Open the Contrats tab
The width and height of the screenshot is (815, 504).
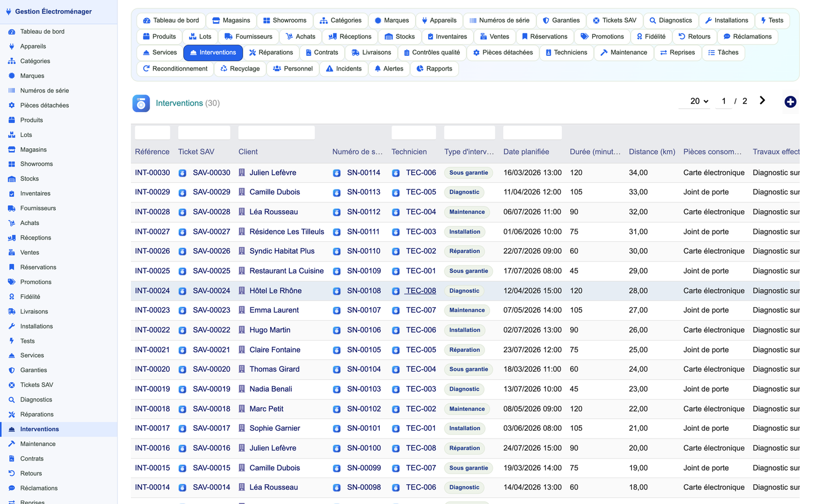(x=321, y=52)
